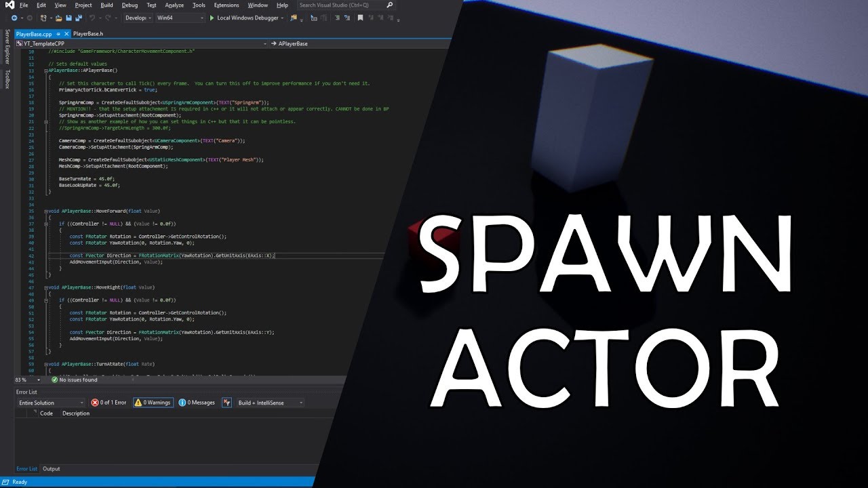Screen dimensions: 868x488
Task: Open the Win64 platform dropdown
Action: (x=180, y=18)
